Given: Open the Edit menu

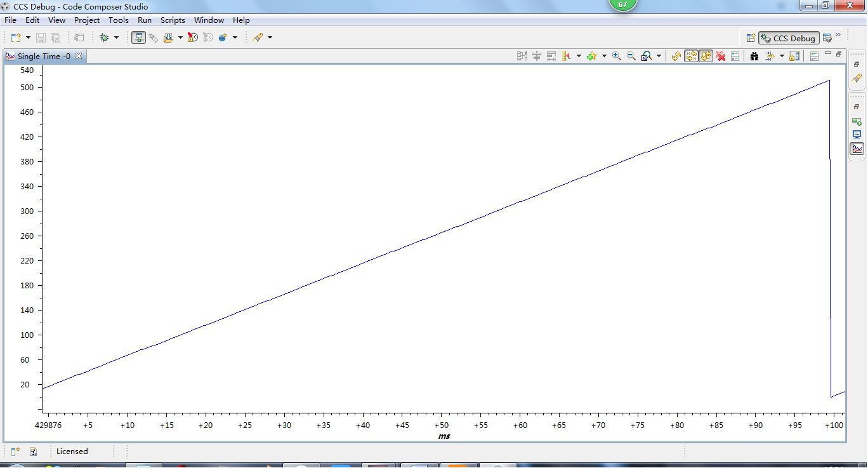Looking at the screenshot, I should tap(32, 20).
